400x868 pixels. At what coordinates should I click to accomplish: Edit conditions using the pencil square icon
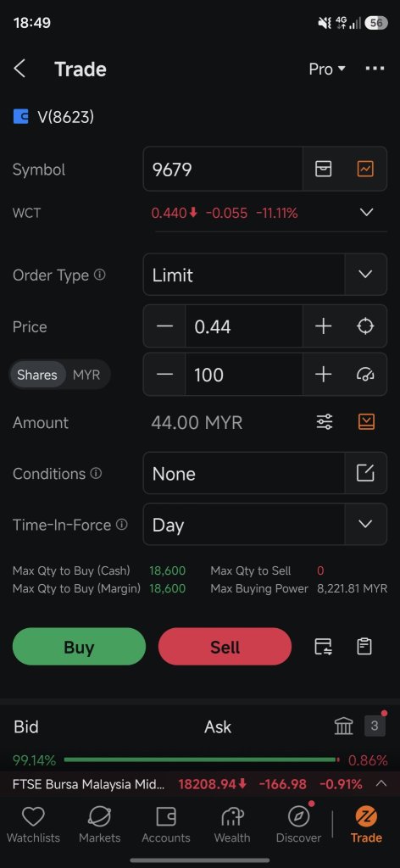[365, 473]
